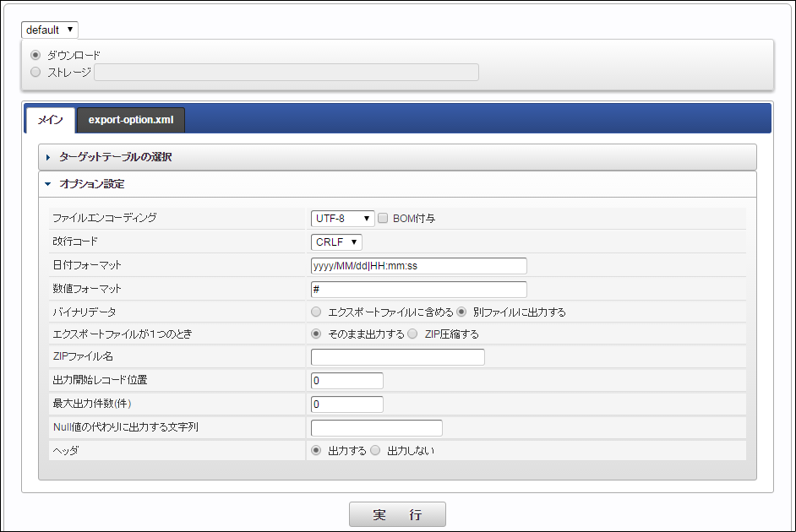Select そのまま出力する radio option
The image size is (796, 532).
pyautogui.click(x=316, y=334)
